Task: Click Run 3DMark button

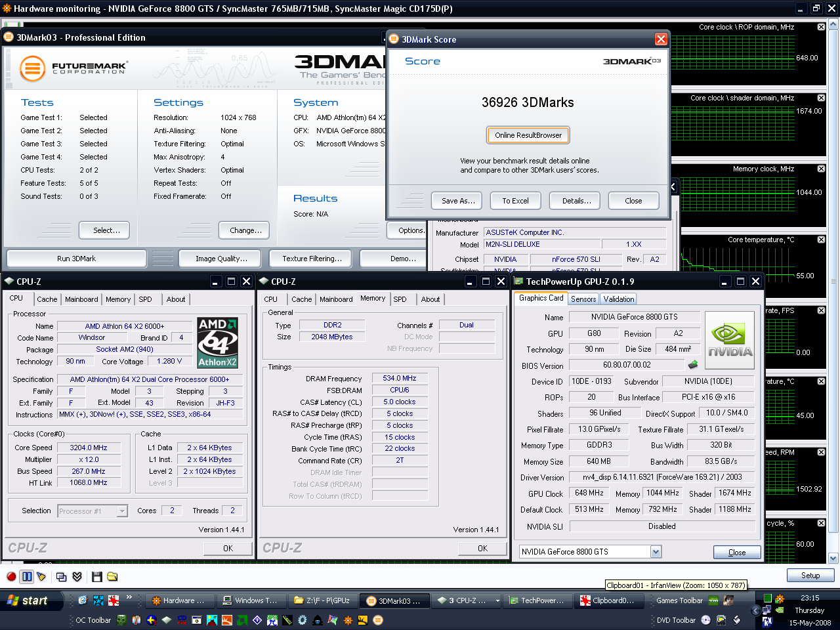Action: (76, 259)
